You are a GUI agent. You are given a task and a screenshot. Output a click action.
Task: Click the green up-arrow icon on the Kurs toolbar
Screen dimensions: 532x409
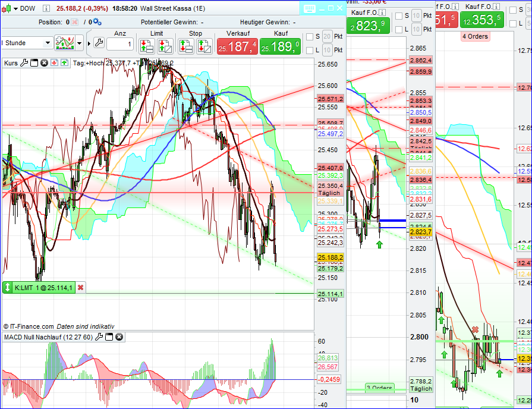click(63, 62)
